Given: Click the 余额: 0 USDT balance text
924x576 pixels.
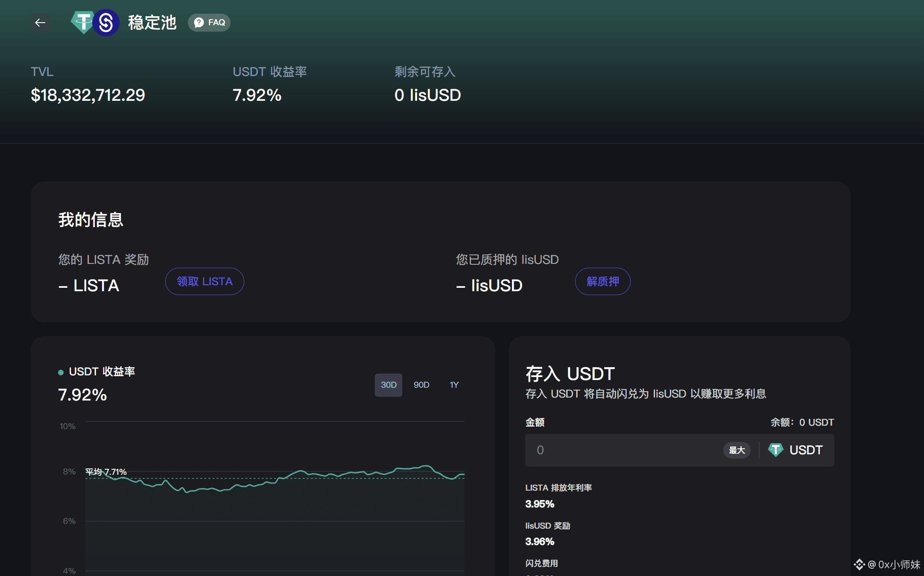Looking at the screenshot, I should pyautogui.click(x=802, y=422).
